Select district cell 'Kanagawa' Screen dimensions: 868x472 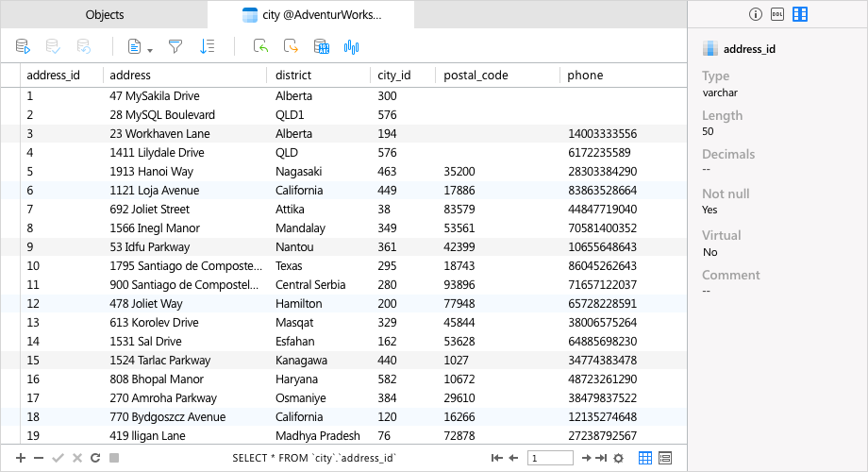pos(301,360)
